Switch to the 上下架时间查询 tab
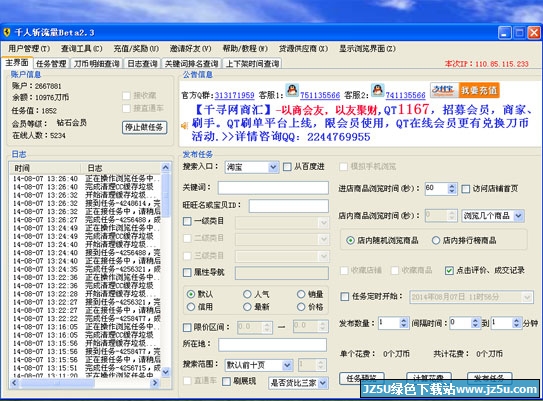543x401 pixels. click(x=252, y=63)
